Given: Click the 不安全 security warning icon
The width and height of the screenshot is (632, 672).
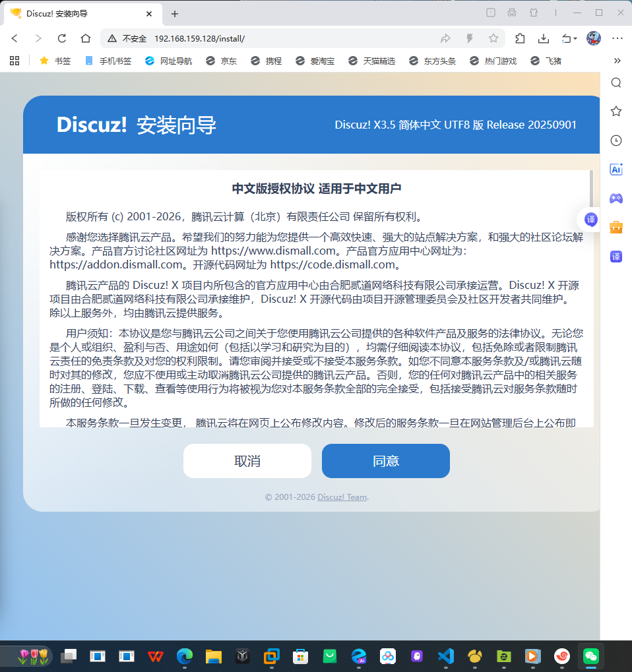Looking at the screenshot, I should tap(112, 38).
